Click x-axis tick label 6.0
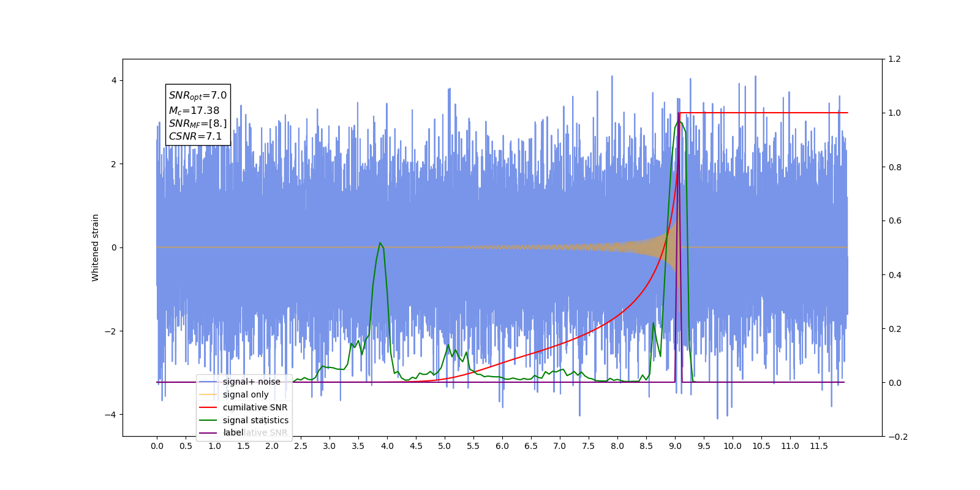 (x=502, y=446)
